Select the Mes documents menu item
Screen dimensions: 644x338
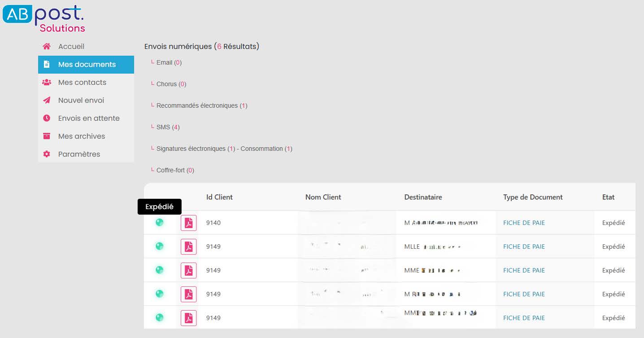pos(86,65)
